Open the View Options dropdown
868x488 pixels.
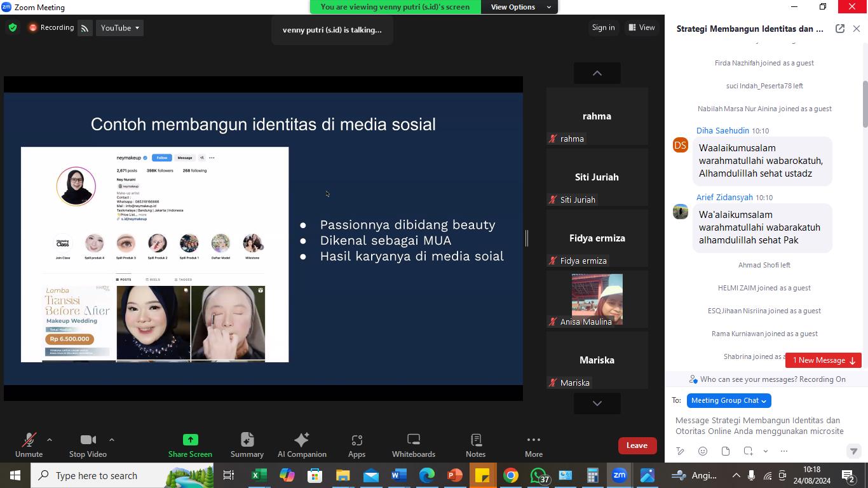click(x=520, y=7)
